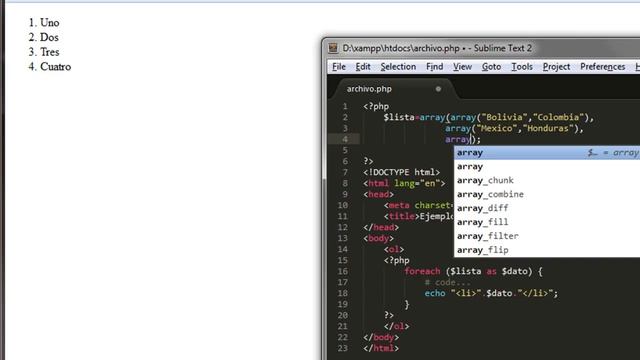Pick array_diff from autocomplete list
The height and width of the screenshot is (360, 640).
pyautogui.click(x=547, y=208)
